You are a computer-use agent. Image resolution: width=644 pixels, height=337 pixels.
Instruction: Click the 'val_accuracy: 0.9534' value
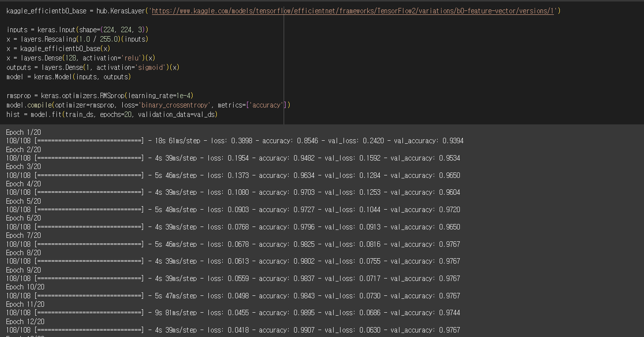coord(425,158)
